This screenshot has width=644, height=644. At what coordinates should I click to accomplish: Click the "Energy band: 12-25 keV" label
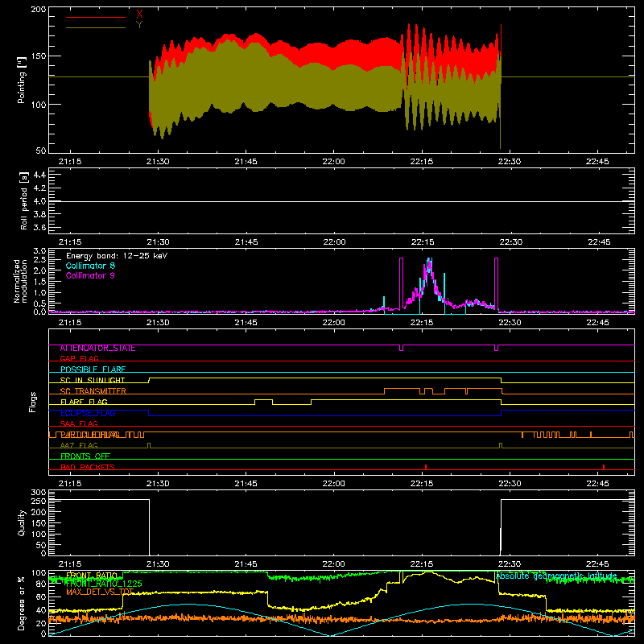pyautogui.click(x=117, y=256)
